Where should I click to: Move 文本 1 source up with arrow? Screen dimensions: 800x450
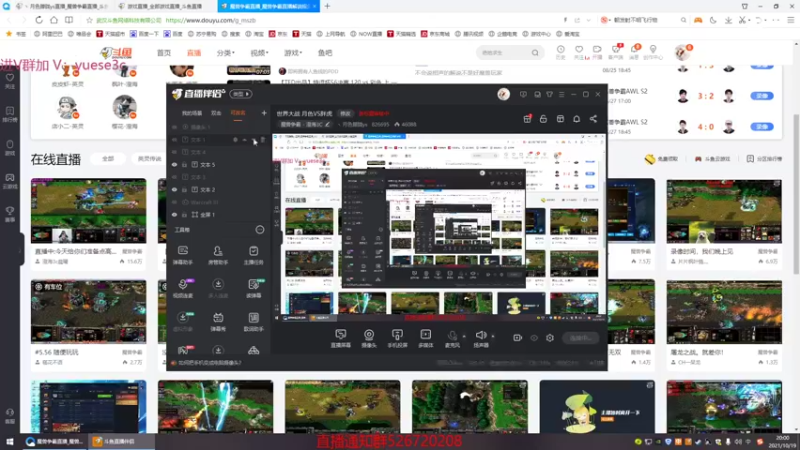[x=244, y=139]
